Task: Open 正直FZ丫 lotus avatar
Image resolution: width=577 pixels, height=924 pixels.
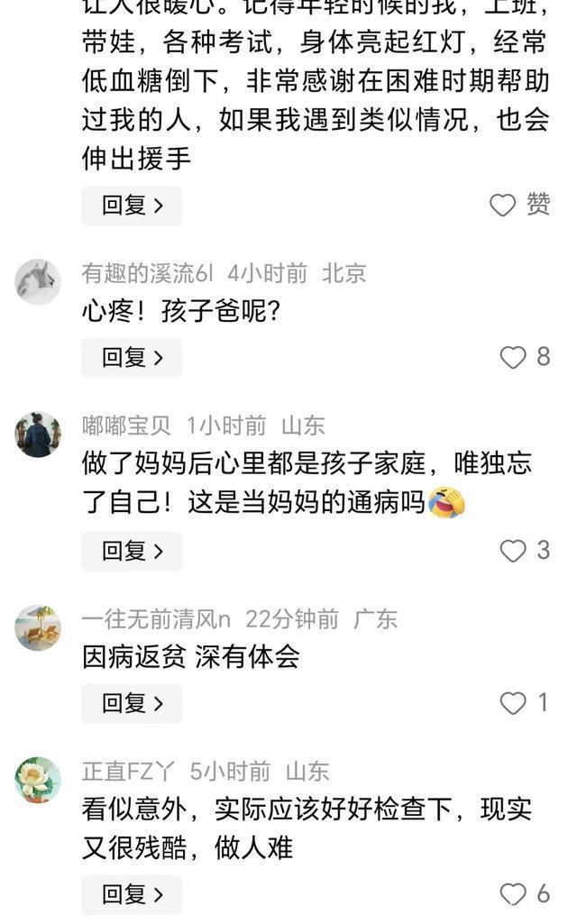Action: 38,780
